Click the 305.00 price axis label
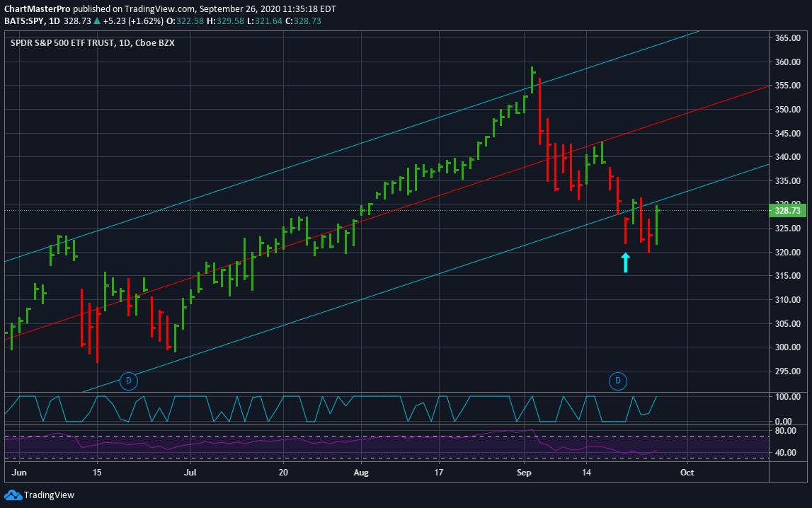This screenshot has height=508, width=812. pyautogui.click(x=788, y=324)
